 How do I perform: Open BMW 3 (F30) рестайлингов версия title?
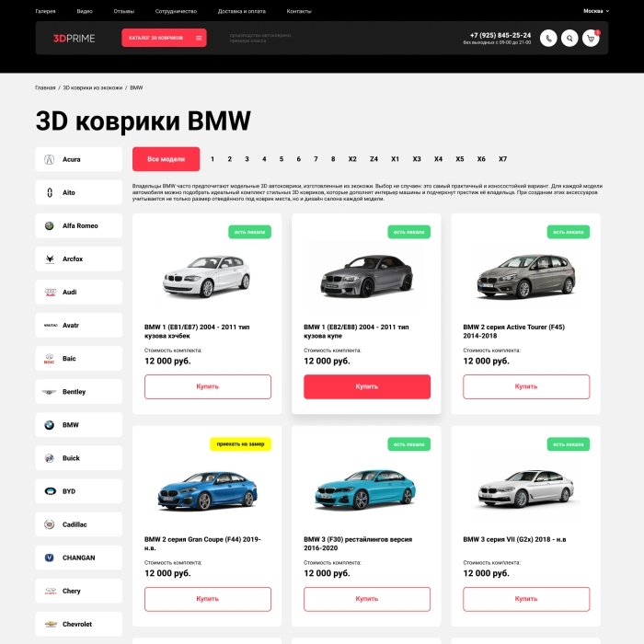click(358, 544)
